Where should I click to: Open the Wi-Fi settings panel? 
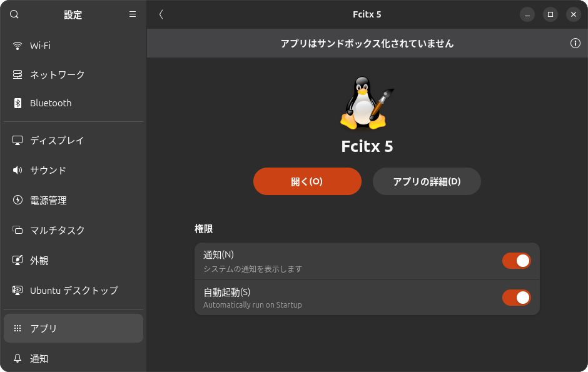(74, 46)
